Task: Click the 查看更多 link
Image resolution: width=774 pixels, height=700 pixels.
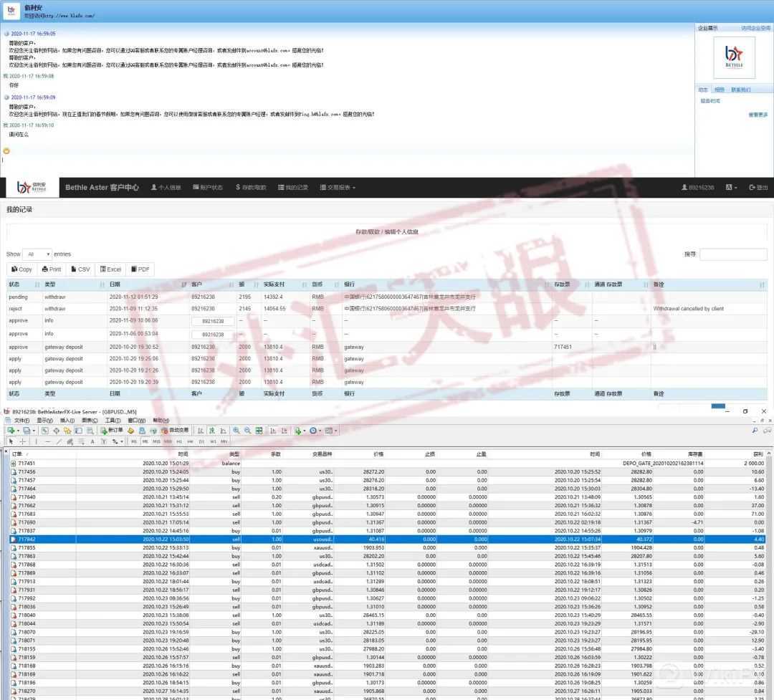Action: coord(758,115)
